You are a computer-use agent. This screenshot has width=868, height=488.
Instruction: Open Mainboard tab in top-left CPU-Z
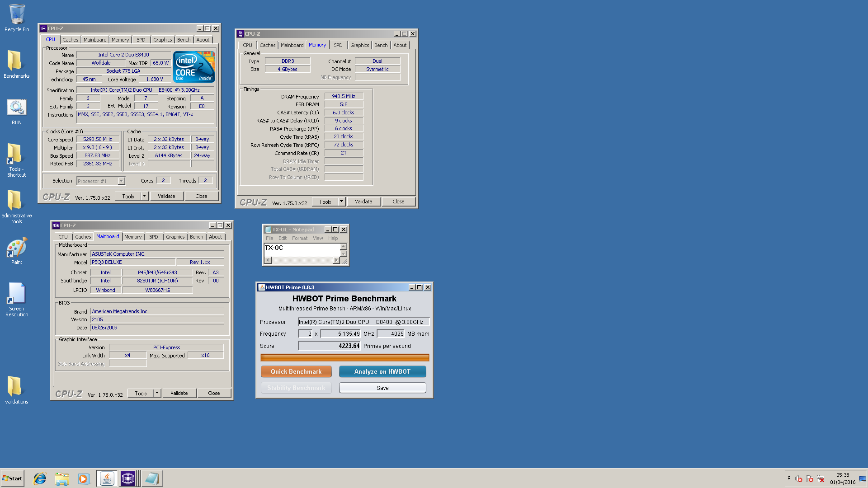pyautogui.click(x=95, y=40)
